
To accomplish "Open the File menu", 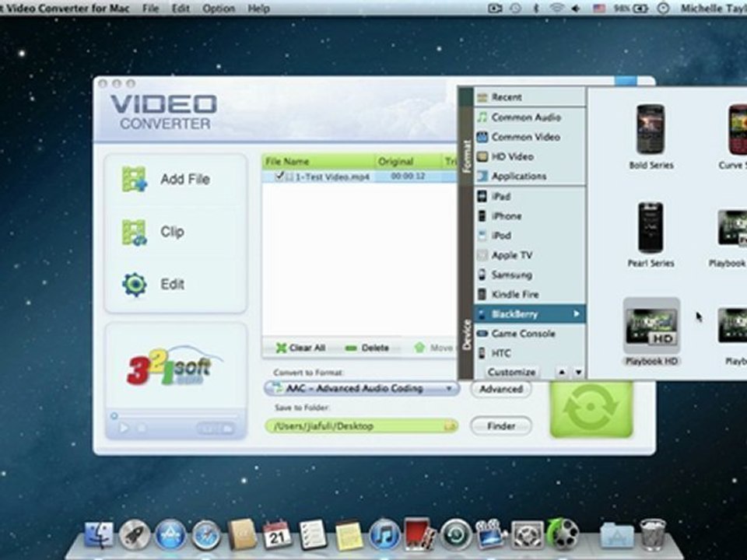I will 150,8.
